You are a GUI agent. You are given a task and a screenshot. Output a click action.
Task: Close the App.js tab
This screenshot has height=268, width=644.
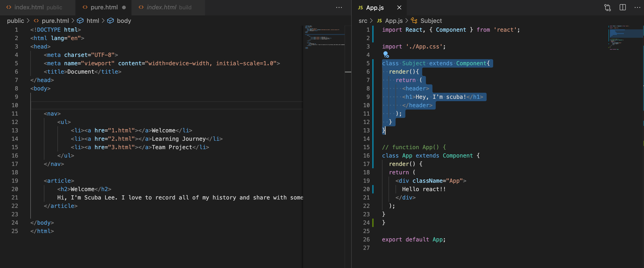(x=399, y=7)
